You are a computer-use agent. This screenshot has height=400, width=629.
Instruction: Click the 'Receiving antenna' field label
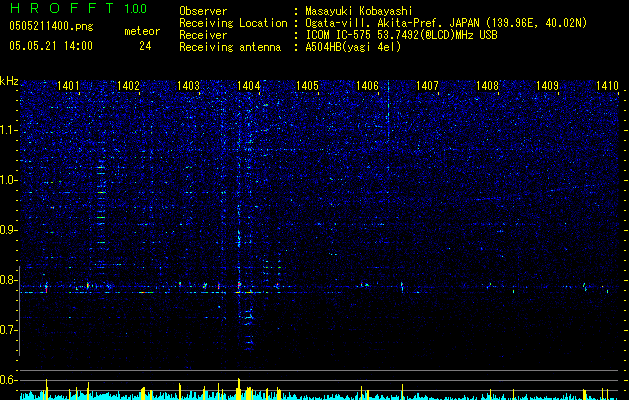pos(230,47)
